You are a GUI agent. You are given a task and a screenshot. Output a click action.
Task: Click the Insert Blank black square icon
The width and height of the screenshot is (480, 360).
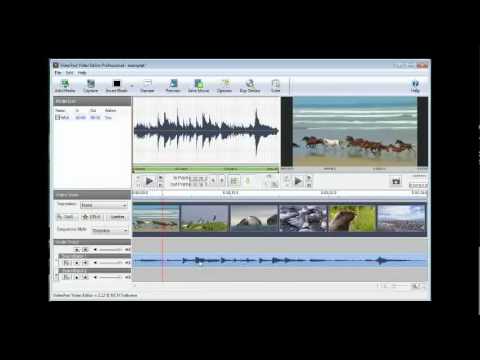[x=116, y=83]
